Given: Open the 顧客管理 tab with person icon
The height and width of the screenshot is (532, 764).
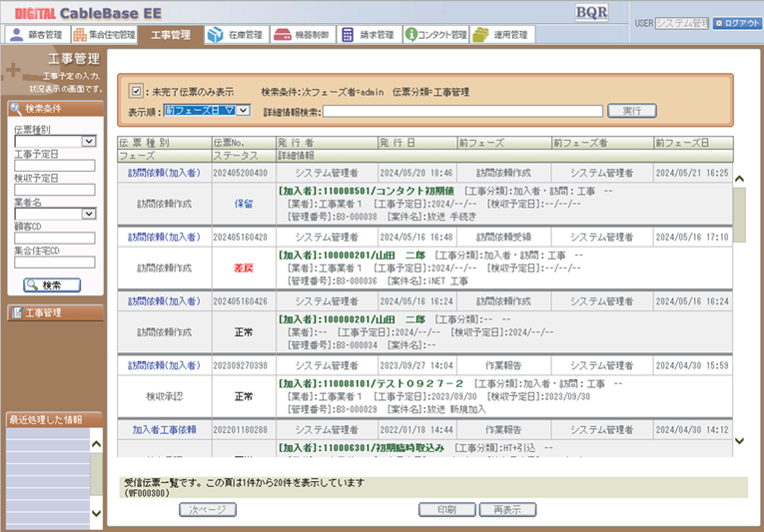Looking at the screenshot, I should click(36, 35).
